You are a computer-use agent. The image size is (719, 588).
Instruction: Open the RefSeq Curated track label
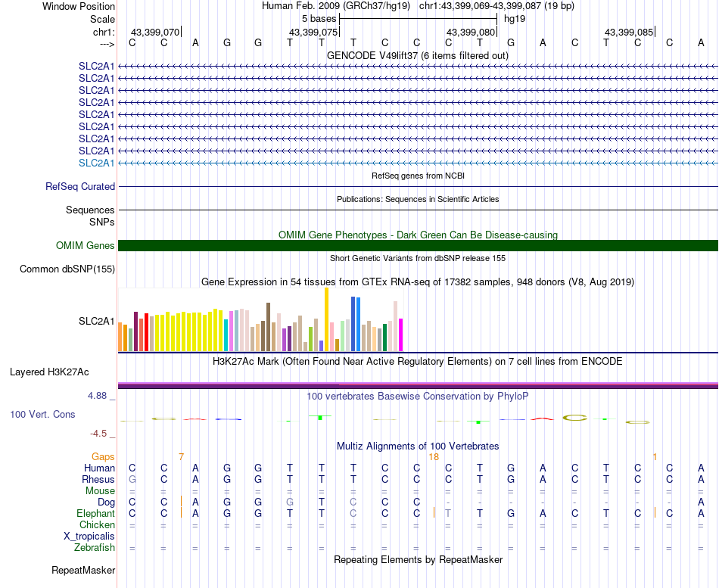80,186
